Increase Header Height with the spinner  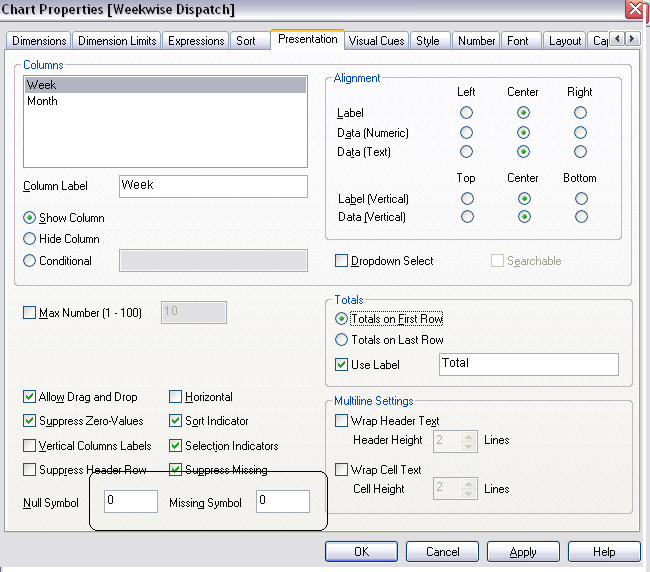click(468, 435)
